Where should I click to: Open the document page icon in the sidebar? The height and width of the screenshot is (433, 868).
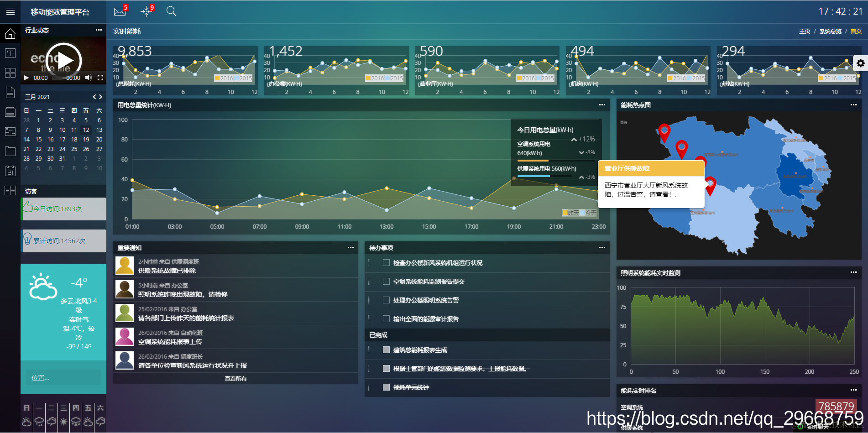10,93
